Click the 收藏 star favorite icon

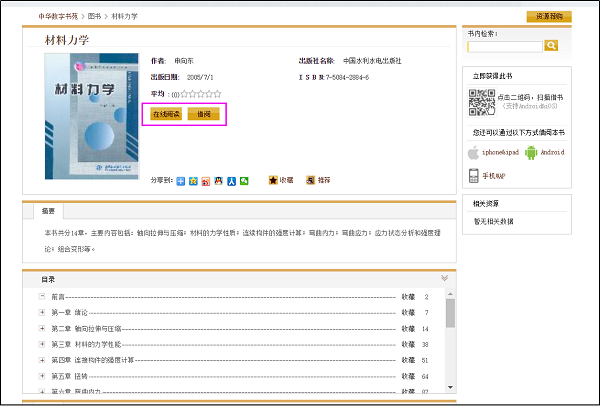[x=273, y=181]
